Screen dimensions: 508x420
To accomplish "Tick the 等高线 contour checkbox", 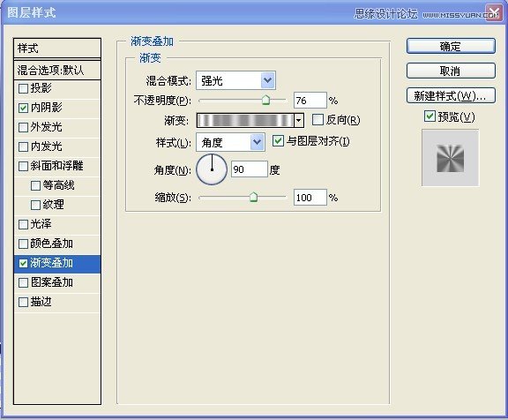I will (35, 185).
